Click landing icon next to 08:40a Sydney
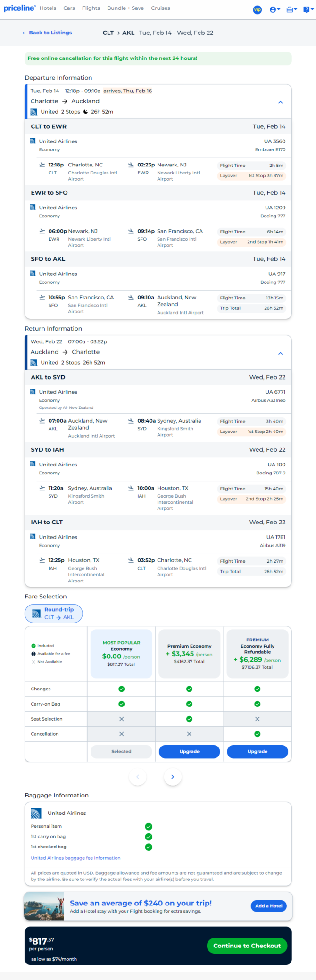Viewport: 316px width, 980px height. [x=131, y=420]
